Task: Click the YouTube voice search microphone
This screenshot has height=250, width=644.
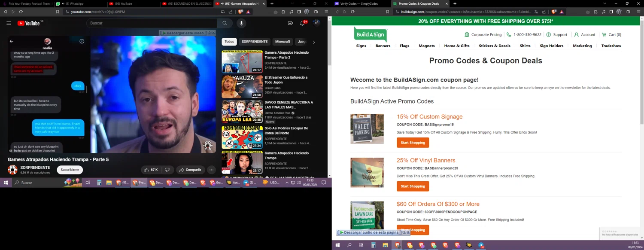Action: tap(241, 23)
